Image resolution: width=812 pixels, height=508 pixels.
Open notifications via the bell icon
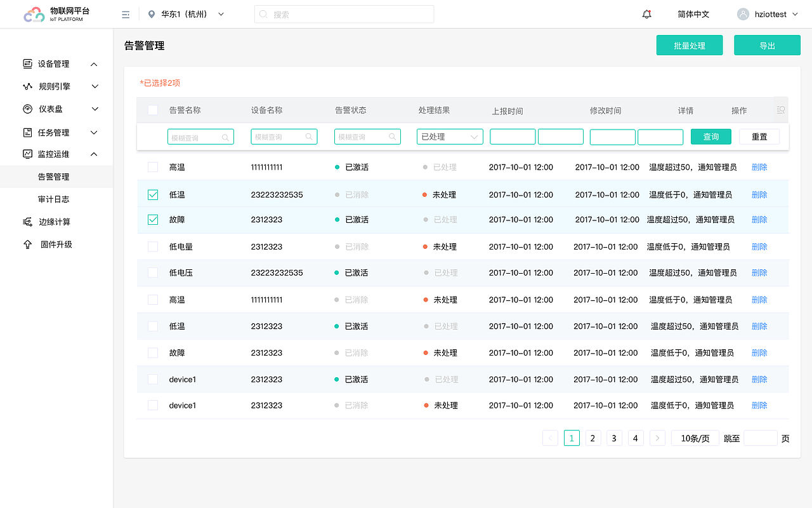(x=646, y=14)
